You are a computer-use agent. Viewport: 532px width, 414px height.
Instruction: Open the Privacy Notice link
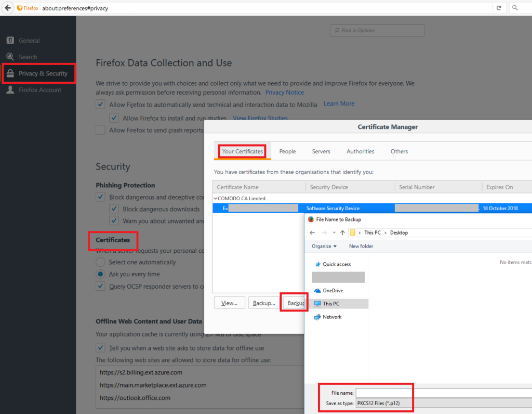click(x=284, y=93)
